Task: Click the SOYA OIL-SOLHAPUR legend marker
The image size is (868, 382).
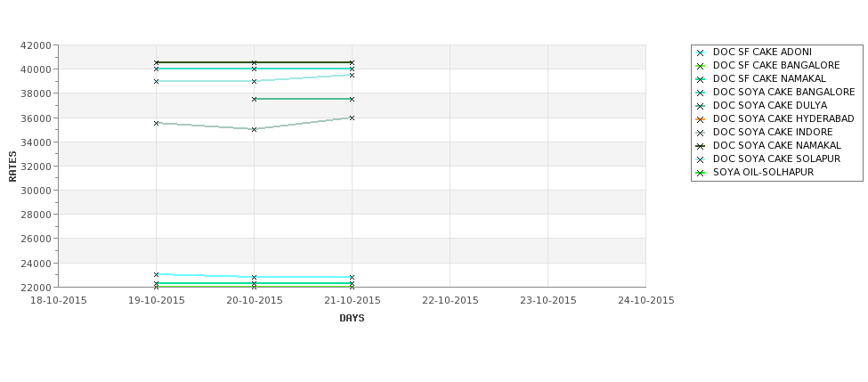Action: point(701,174)
